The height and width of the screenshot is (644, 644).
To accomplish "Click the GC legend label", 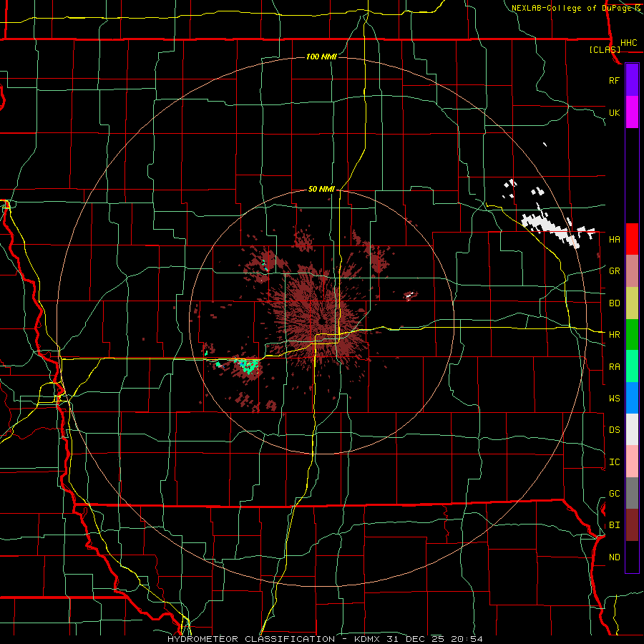I will tap(614, 494).
